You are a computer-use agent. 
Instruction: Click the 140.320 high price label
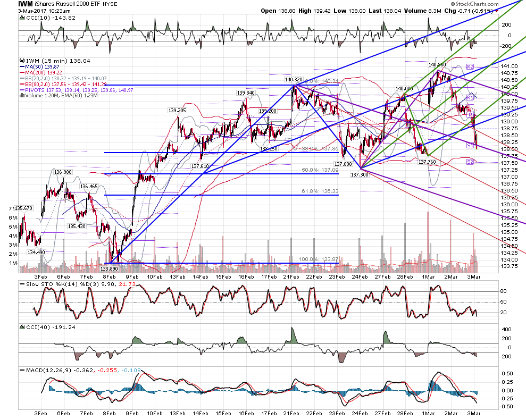tap(294, 80)
